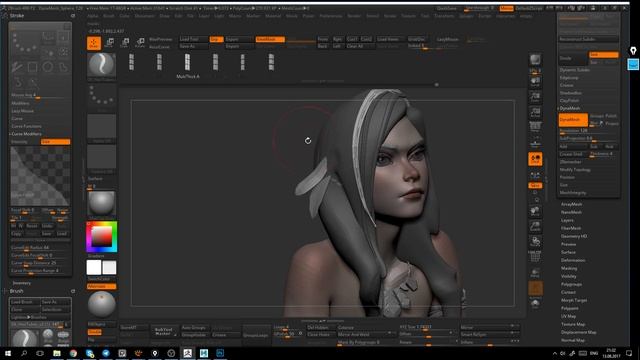Open ZBrush from the Windows taskbar
Image resolution: width=640 pixels, height=360 pixels.
(187, 353)
